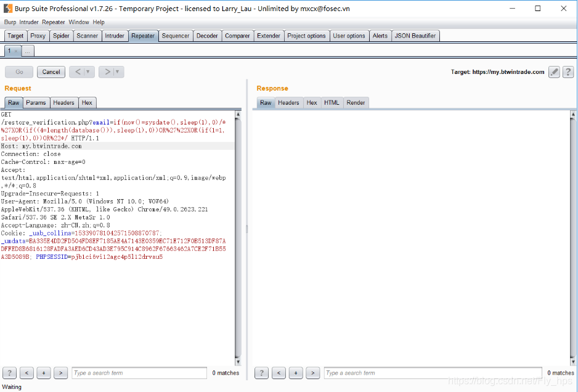Select the Repeater main tab
Screen dimensions: 578x392
(x=143, y=36)
